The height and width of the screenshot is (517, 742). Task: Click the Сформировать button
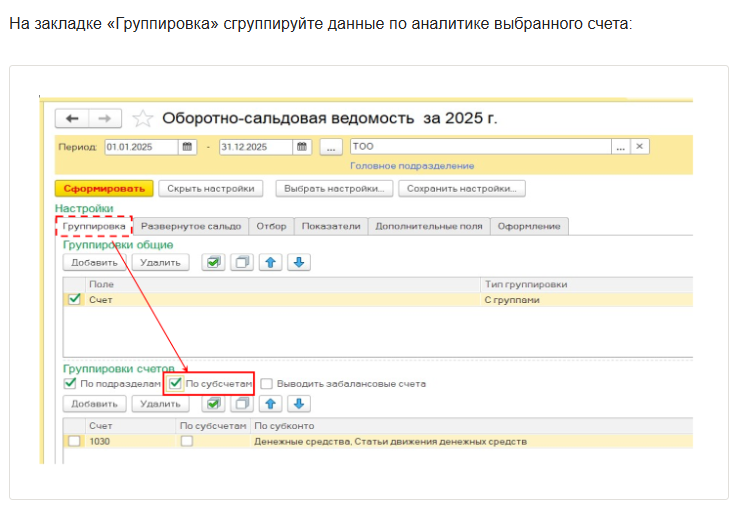click(104, 188)
